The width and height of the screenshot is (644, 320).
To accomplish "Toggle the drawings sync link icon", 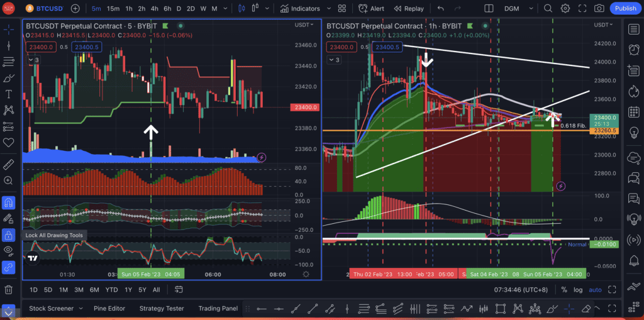I will pos(9,267).
